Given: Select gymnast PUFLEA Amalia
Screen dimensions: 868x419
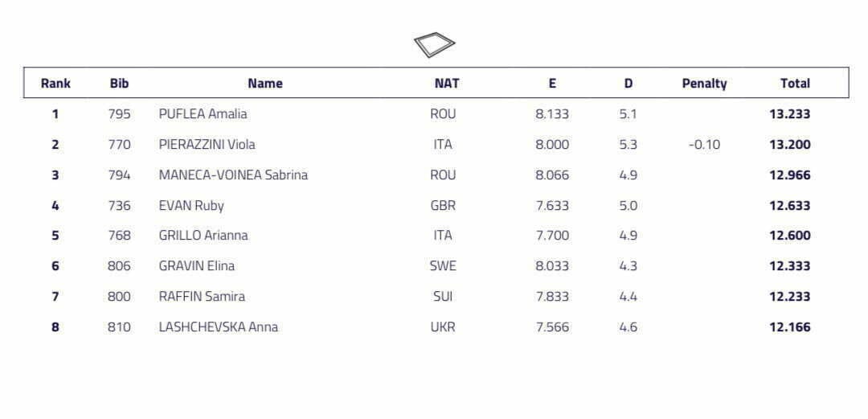Looking at the screenshot, I should [x=203, y=114].
